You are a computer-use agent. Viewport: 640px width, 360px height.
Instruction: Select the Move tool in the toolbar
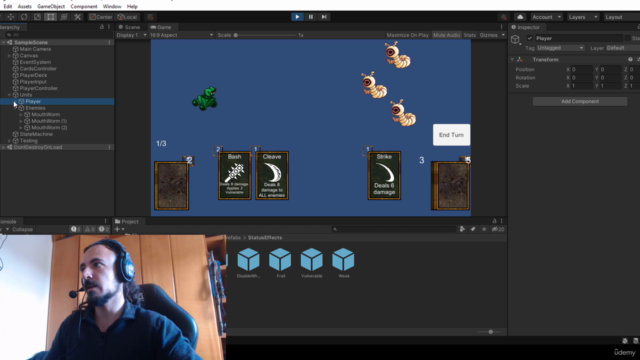[x=11, y=17]
